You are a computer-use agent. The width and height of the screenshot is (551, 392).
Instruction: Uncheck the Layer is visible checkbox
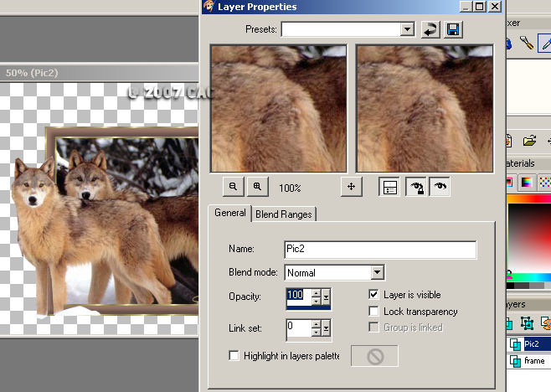374,295
